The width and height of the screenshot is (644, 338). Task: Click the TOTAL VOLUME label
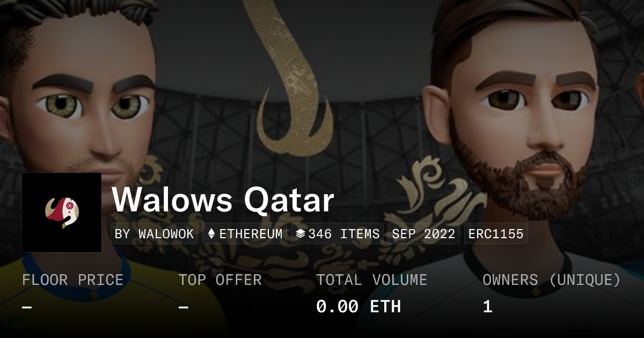[x=371, y=280]
